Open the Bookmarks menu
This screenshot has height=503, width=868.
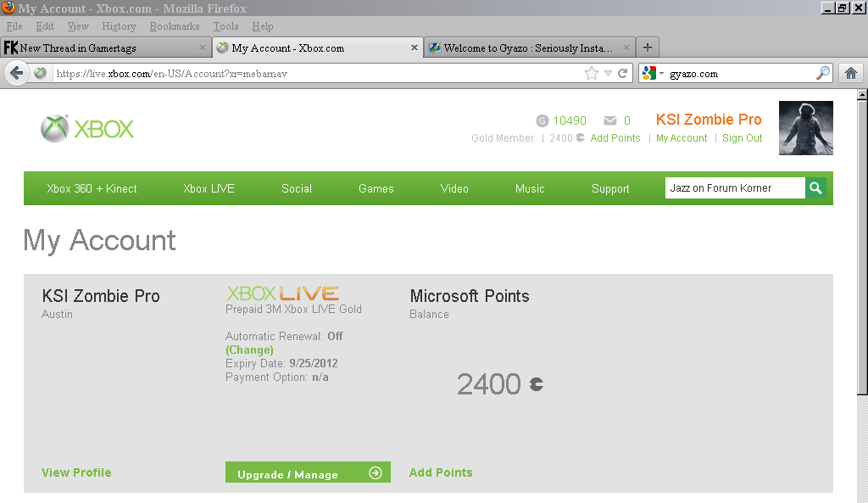click(175, 26)
